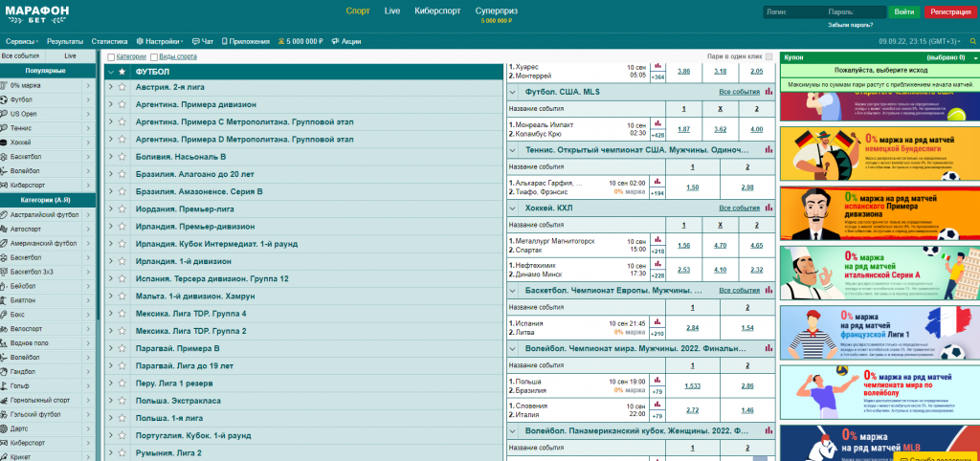Add Австрия 2-я лига to favorites star
This screenshot has height=461, width=980.
pos(122,88)
